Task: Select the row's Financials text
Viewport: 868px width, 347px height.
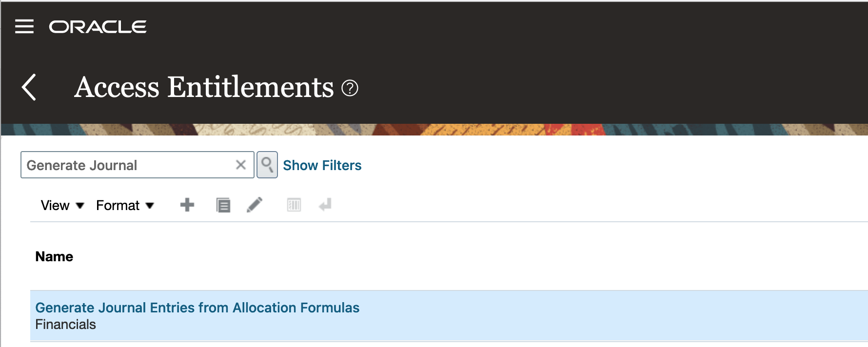Action: click(x=66, y=325)
